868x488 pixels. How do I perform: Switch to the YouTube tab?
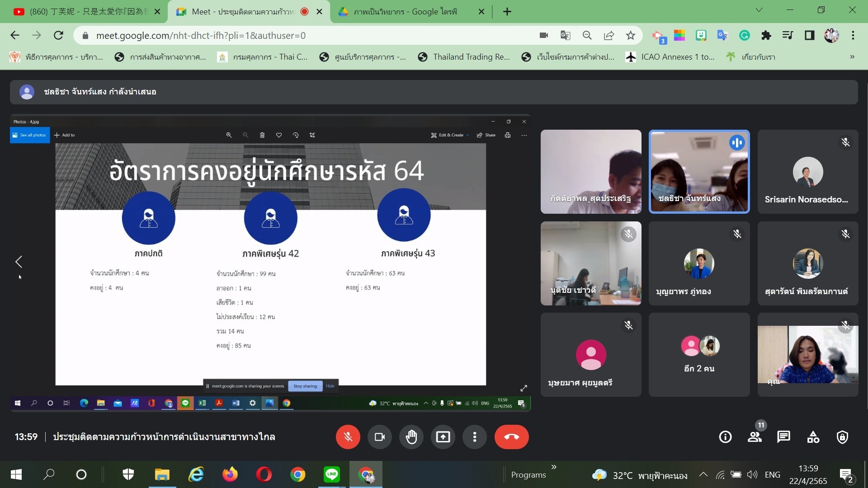tap(86, 12)
